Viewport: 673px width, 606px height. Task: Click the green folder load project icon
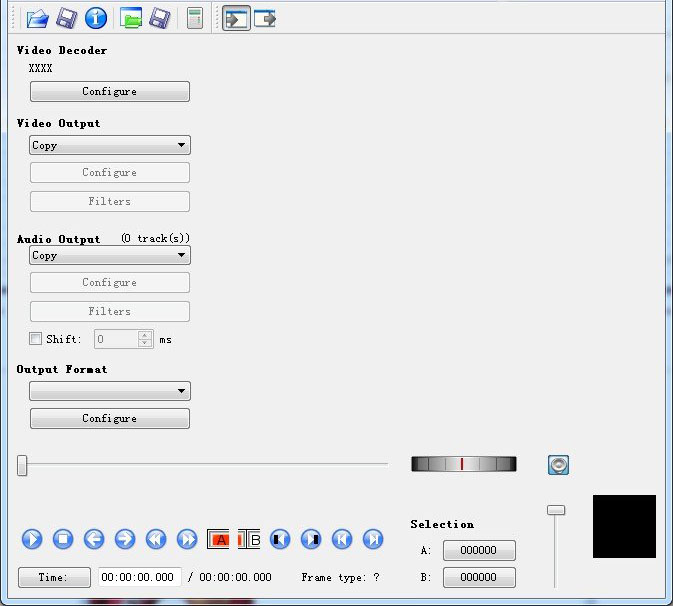click(x=131, y=19)
